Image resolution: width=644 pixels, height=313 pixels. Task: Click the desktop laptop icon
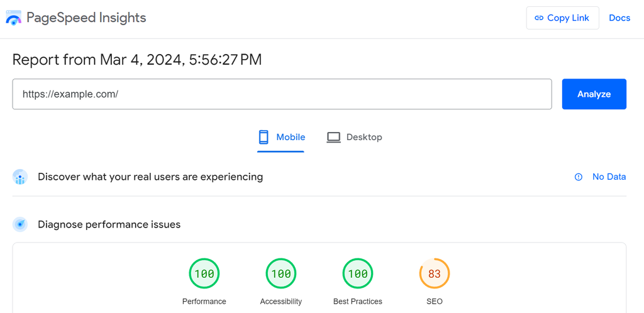(333, 137)
